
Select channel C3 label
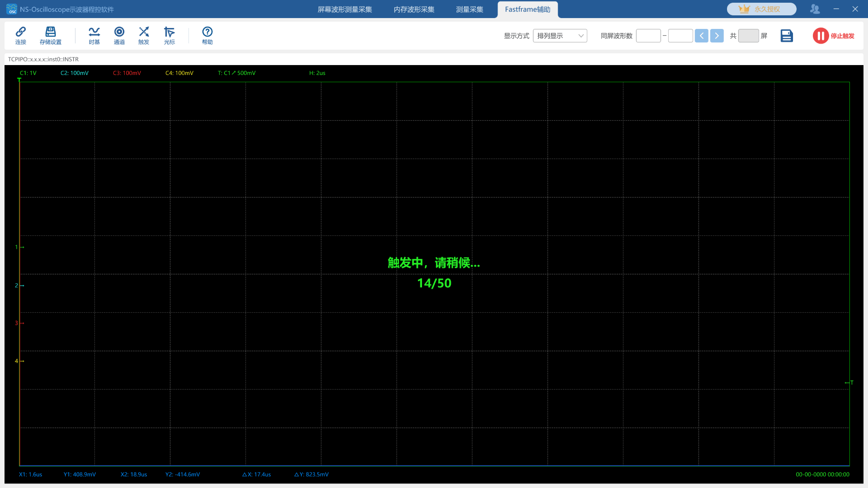(x=127, y=73)
